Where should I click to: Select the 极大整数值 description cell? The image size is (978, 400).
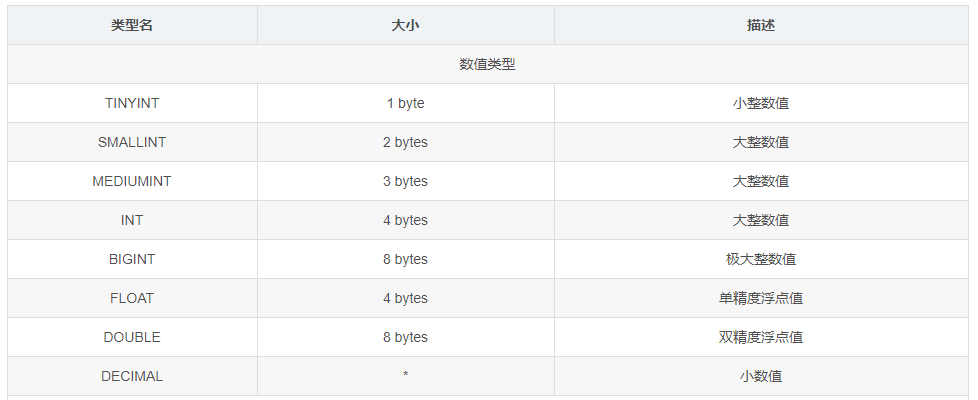(x=760, y=259)
